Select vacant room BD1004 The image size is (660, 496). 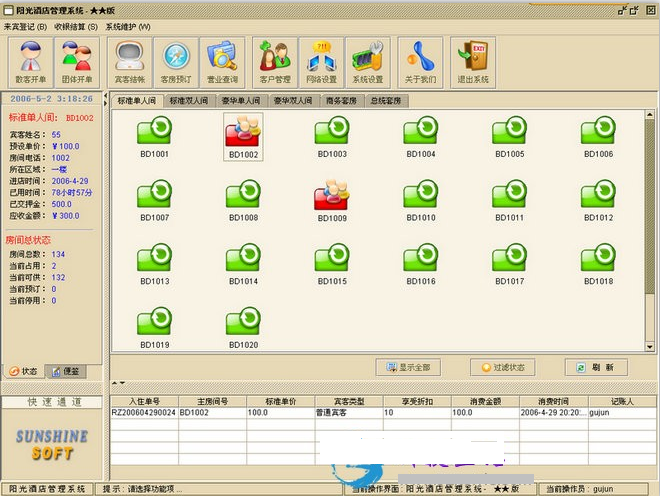point(421,137)
